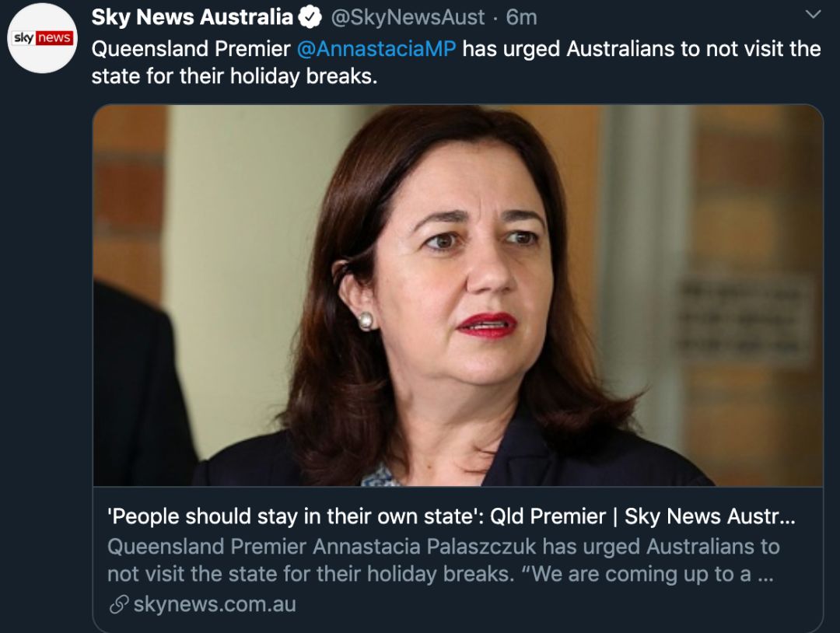Click 'state for their holiday breaks.' text line
This screenshot has width=840, height=633.
[234, 76]
